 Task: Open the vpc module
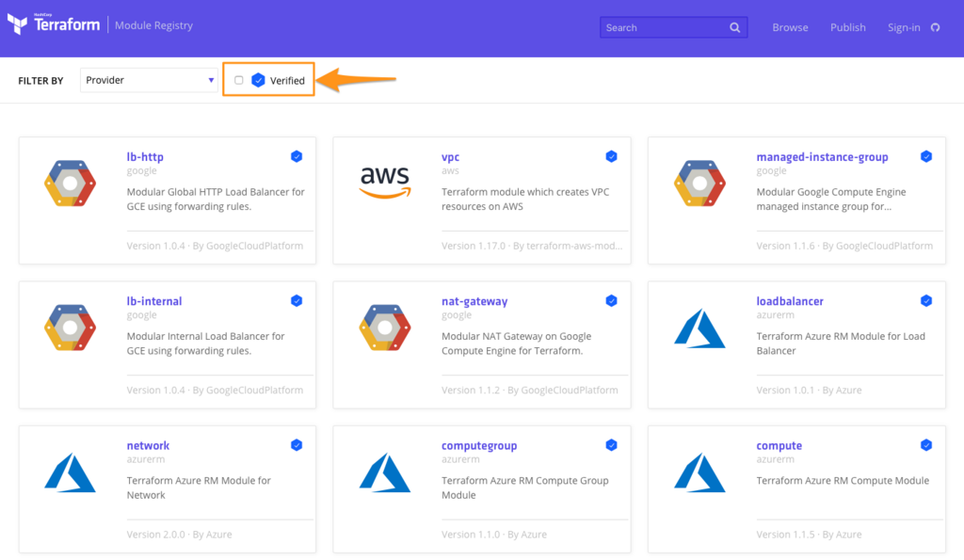(450, 157)
